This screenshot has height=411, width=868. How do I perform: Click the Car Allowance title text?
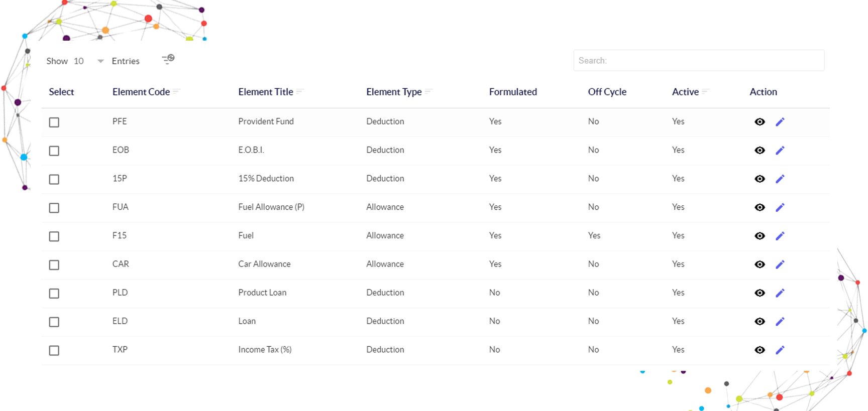coord(264,264)
